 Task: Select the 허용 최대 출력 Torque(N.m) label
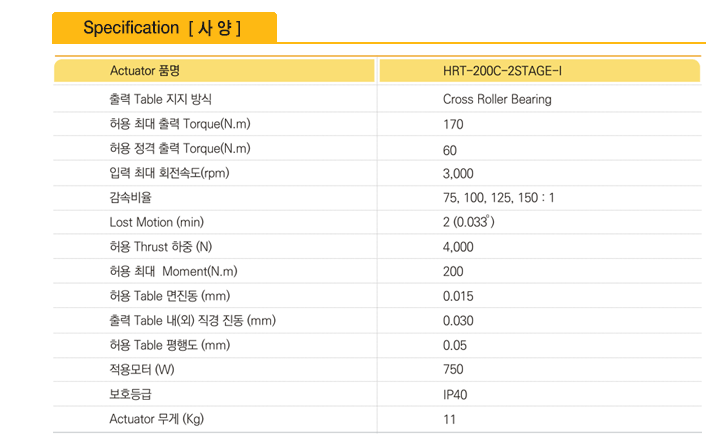180,124
